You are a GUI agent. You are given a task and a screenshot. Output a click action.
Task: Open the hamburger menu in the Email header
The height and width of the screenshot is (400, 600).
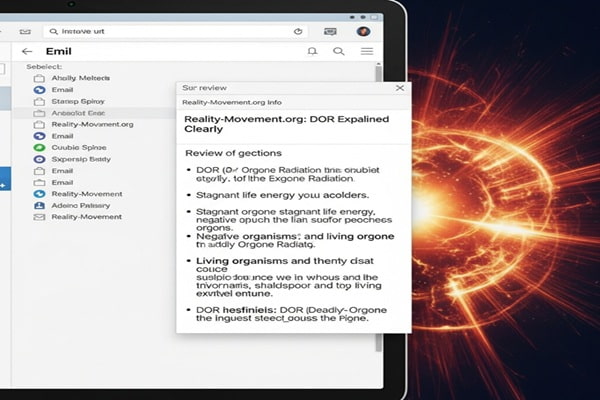pos(367,51)
